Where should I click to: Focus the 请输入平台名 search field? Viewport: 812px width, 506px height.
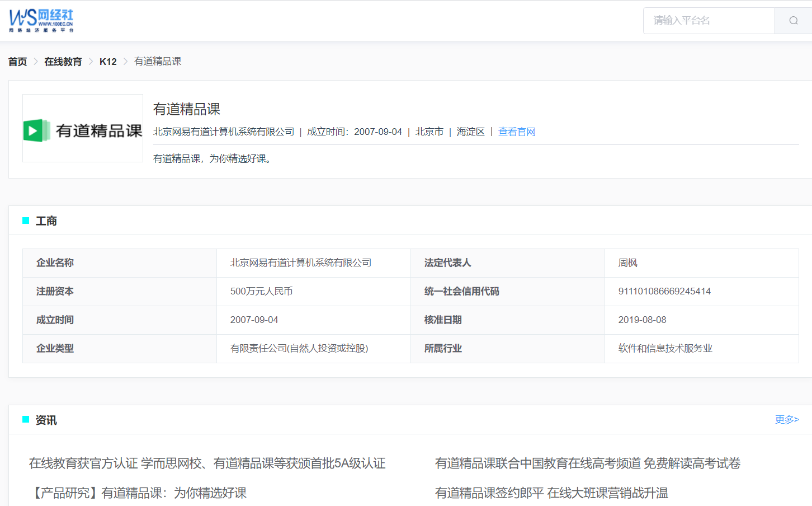pos(709,21)
